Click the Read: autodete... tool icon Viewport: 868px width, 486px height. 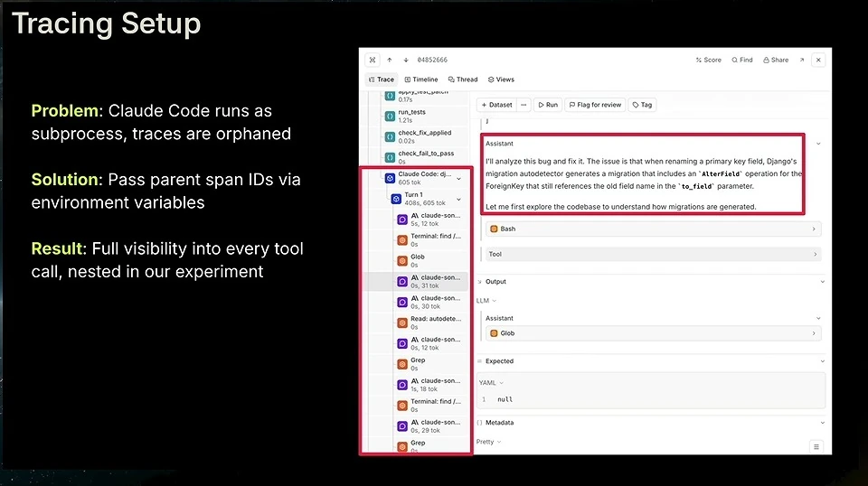coord(402,322)
